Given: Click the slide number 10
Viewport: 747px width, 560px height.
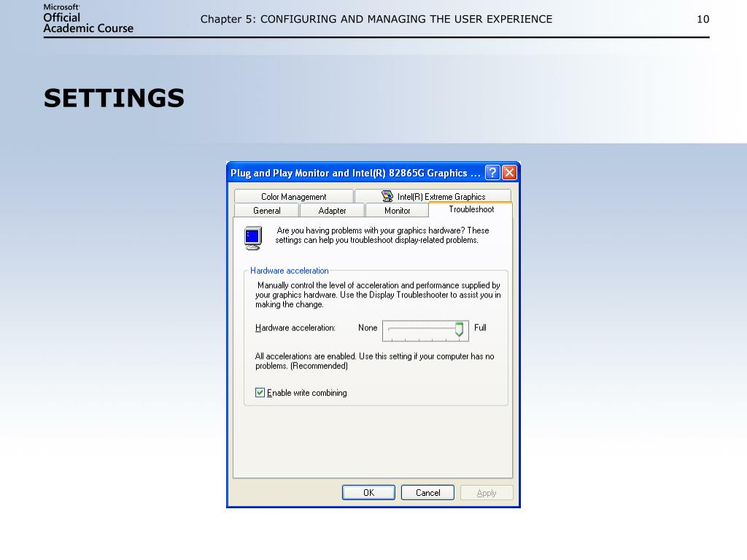Looking at the screenshot, I should [x=703, y=19].
